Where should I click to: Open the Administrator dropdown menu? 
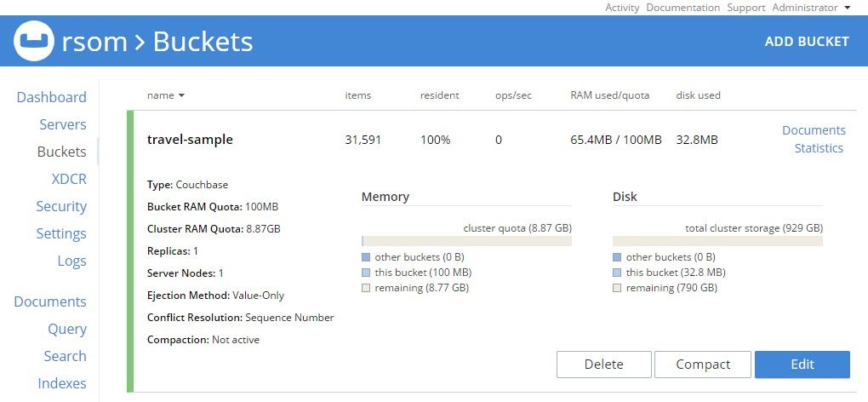pos(811,8)
